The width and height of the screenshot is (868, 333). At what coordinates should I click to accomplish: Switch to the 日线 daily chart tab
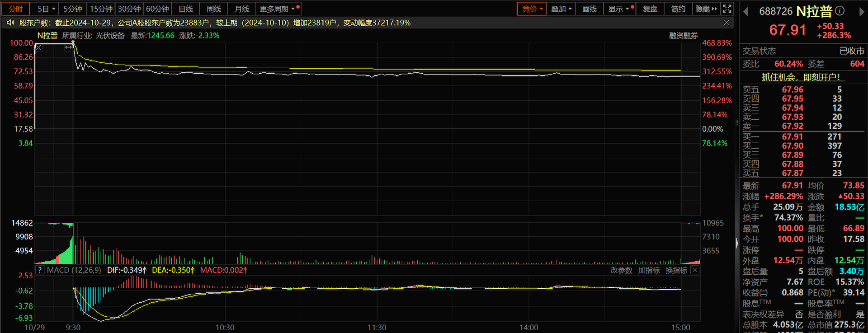pos(185,9)
